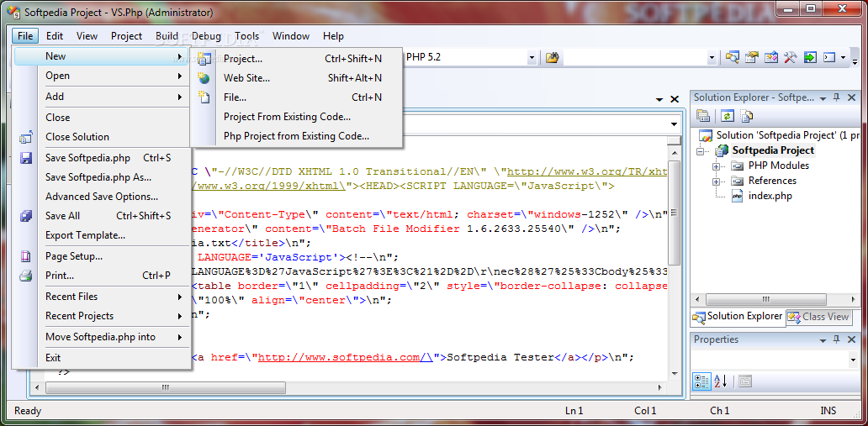Open Command Window toolbar icon

click(x=828, y=57)
